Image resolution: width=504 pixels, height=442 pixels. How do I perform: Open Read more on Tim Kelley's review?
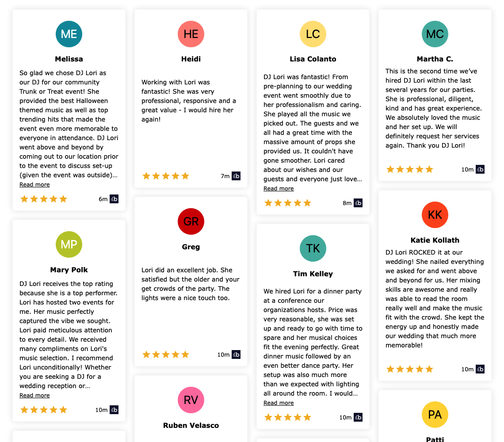point(279,403)
